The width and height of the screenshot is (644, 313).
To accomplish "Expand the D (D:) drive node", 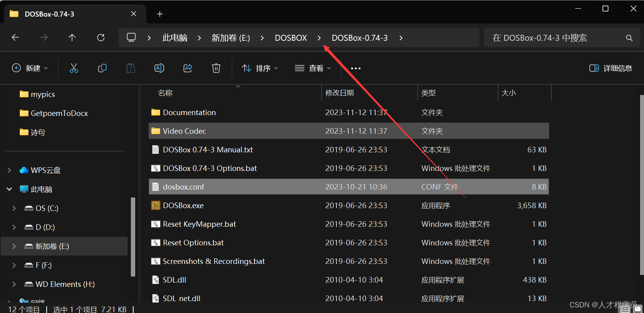I will [x=14, y=227].
